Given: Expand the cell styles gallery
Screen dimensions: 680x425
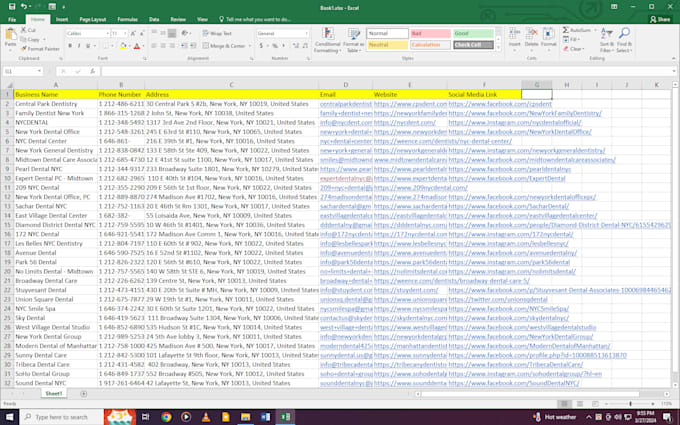Looking at the screenshot, I should click(x=498, y=48).
